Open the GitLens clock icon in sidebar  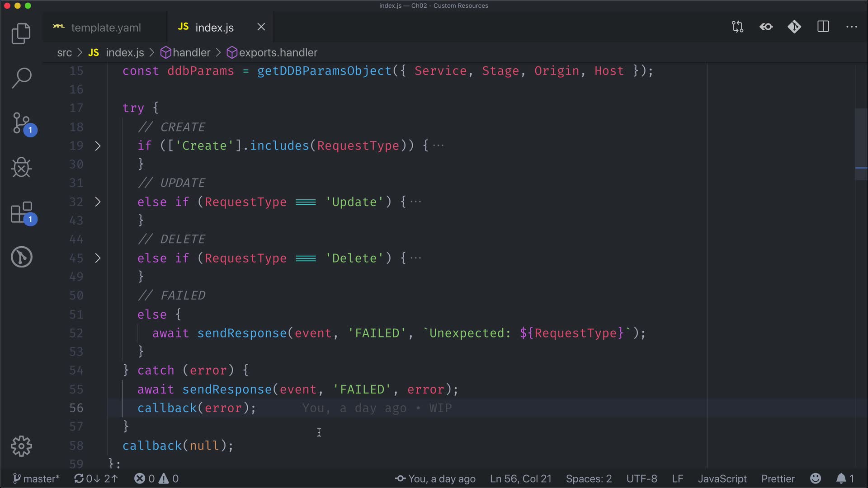22,257
